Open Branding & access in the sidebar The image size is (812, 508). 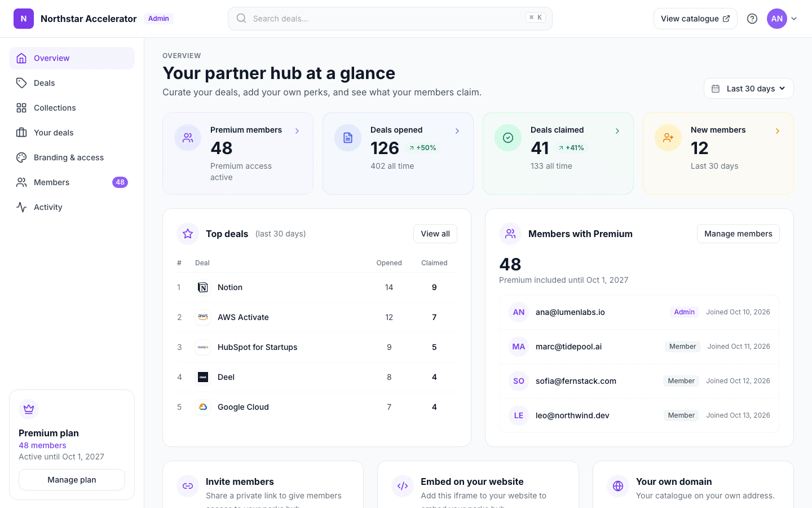coord(72,157)
